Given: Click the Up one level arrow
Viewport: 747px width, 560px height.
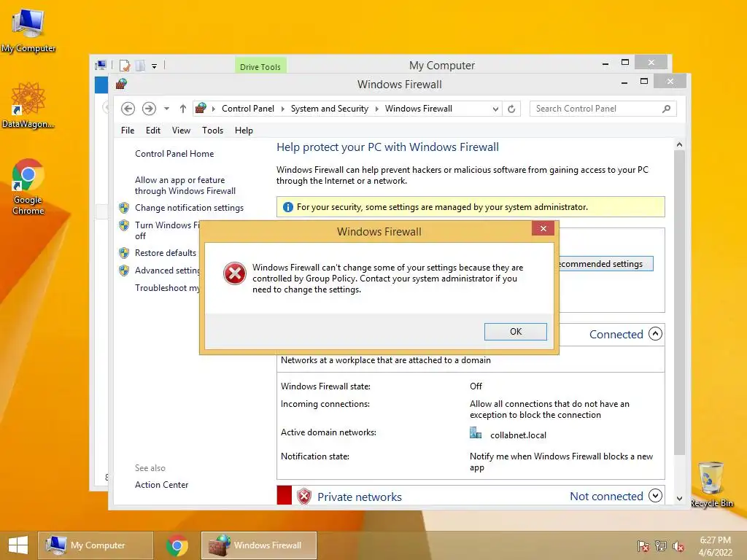Looking at the screenshot, I should point(183,109).
